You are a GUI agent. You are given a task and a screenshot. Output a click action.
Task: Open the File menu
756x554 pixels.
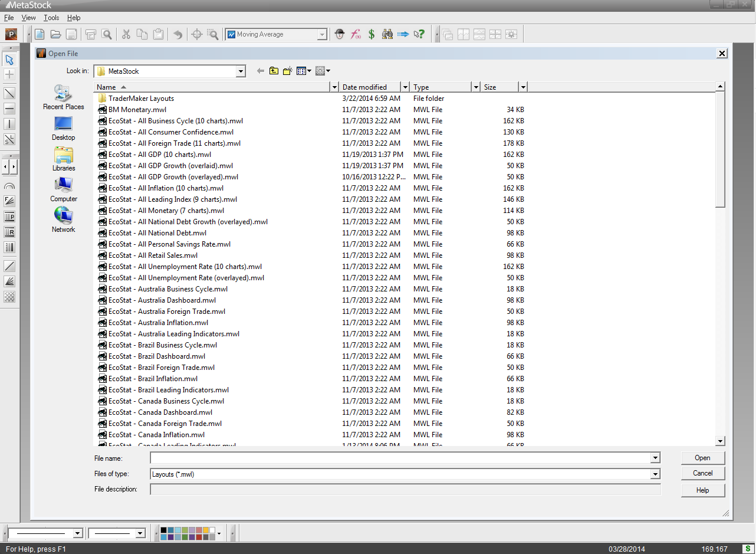coord(9,18)
